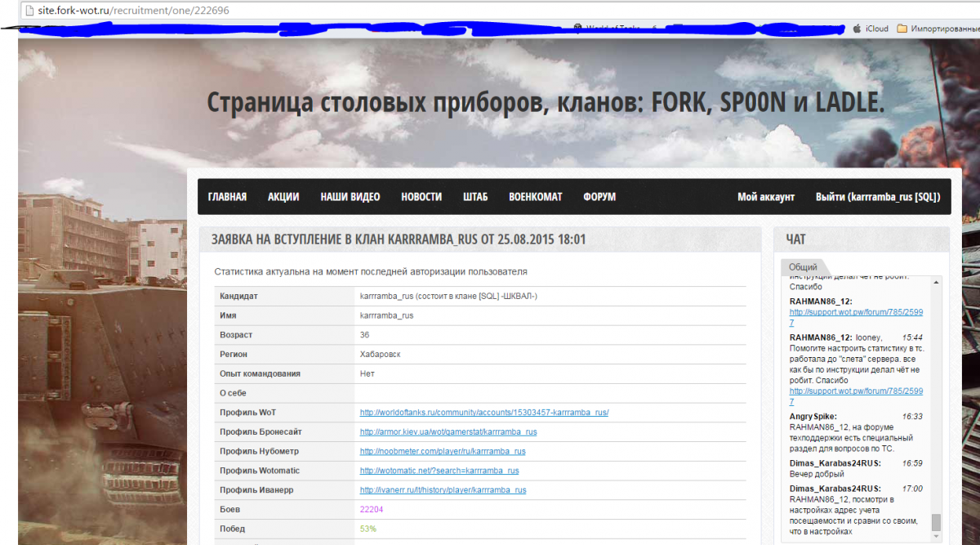The height and width of the screenshot is (545, 980).
Task: Click the Боев value 22204
Action: [372, 509]
